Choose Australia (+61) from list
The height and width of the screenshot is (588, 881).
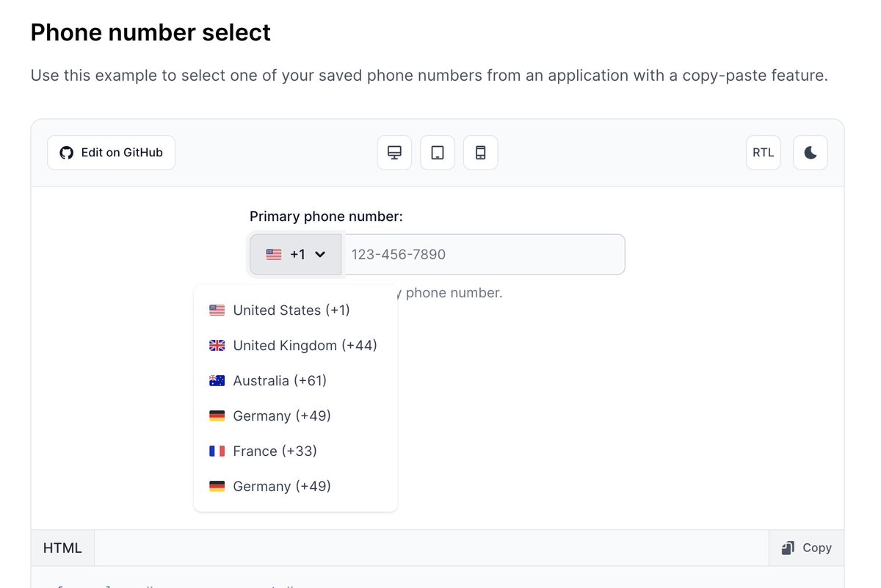click(x=295, y=381)
